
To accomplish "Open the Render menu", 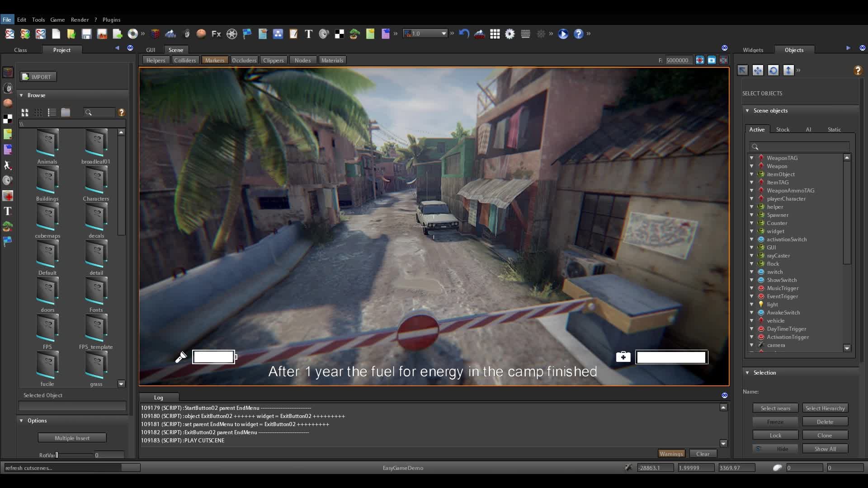I will point(80,19).
